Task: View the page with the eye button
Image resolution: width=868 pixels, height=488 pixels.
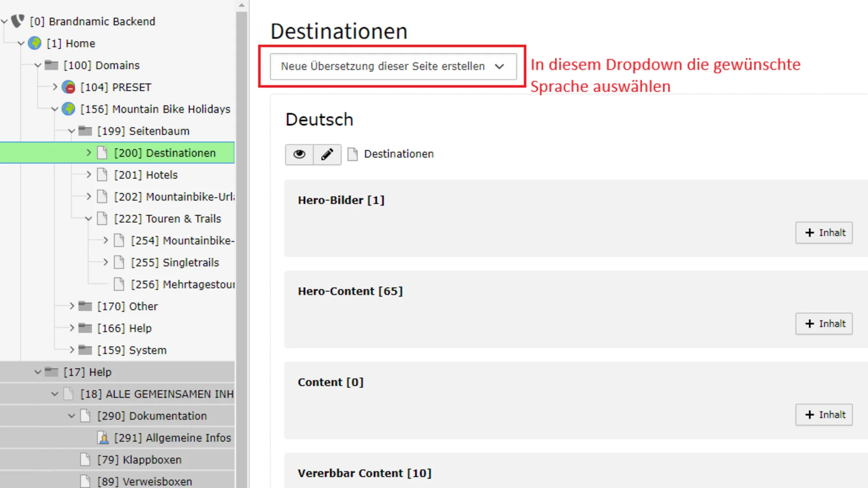Action: 299,155
